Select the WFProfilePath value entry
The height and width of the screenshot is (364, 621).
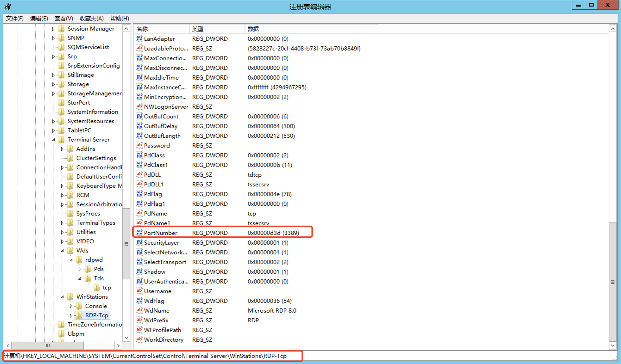pyautogui.click(x=162, y=330)
